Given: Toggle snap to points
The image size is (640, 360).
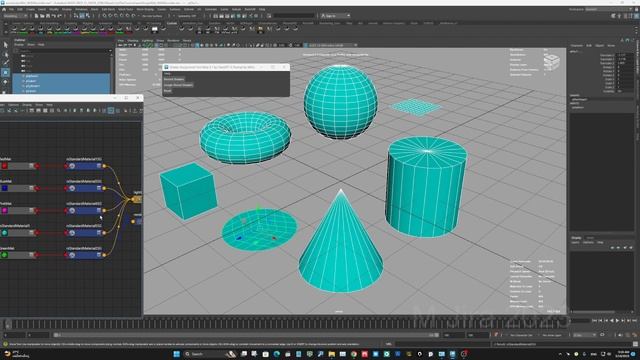Looking at the screenshot, I should (116, 16).
